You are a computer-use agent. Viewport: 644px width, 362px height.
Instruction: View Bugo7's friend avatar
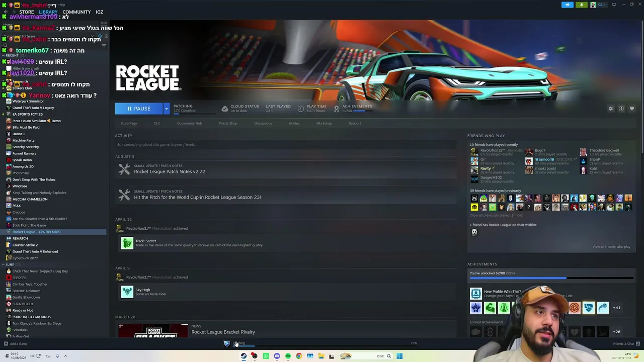coord(529,152)
